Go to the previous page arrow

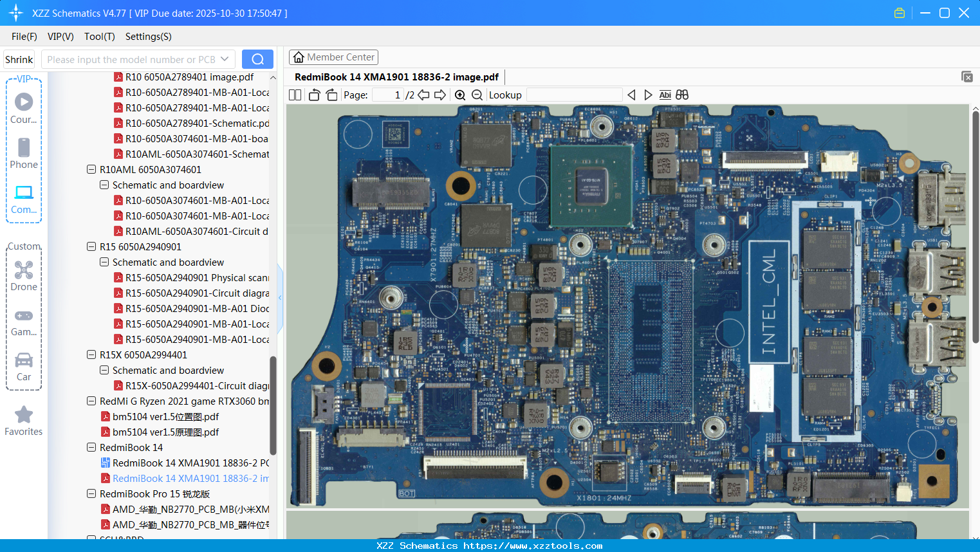point(423,95)
